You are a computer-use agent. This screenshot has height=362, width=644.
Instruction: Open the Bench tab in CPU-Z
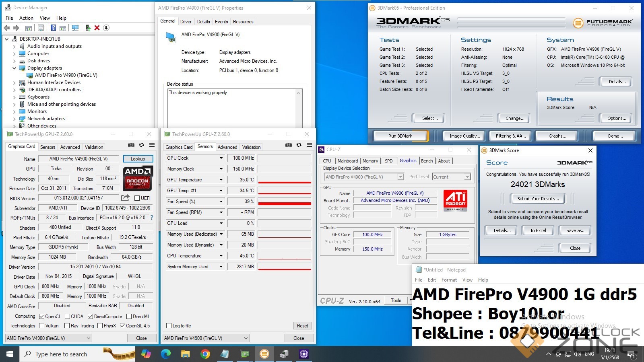pos(427,161)
